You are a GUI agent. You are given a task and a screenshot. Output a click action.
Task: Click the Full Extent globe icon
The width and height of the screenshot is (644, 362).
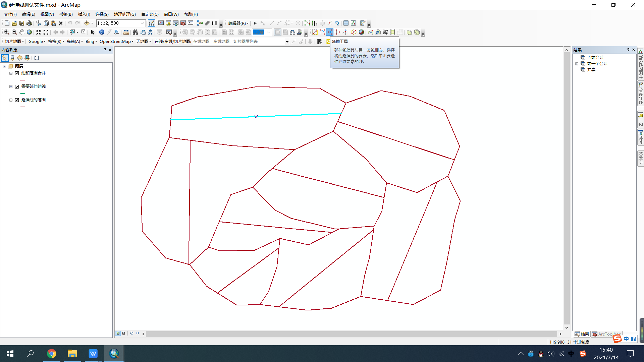pos(29,32)
